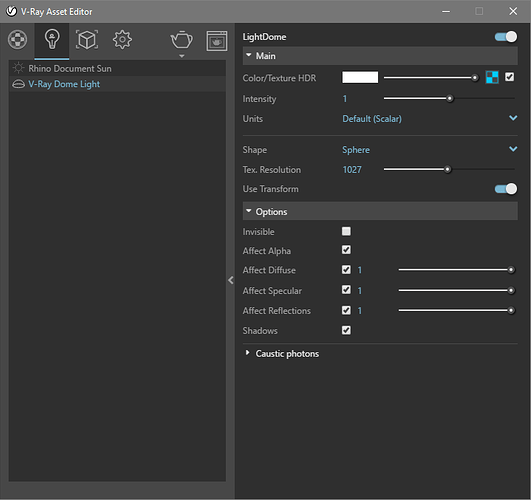The image size is (531, 500).
Task: Click the dome icon beside V-Ray Dome Light
Action: [x=18, y=84]
